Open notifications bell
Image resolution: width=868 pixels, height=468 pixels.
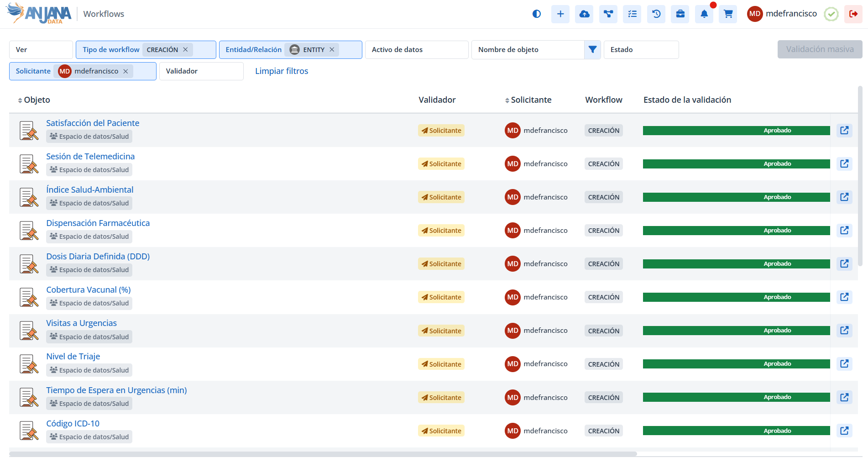(704, 14)
